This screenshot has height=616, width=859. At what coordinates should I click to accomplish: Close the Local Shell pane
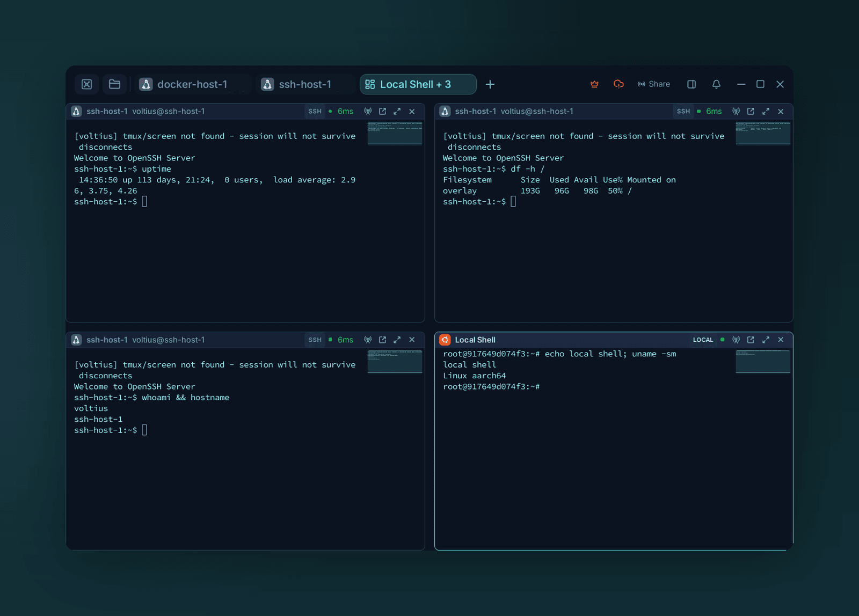[x=781, y=340]
